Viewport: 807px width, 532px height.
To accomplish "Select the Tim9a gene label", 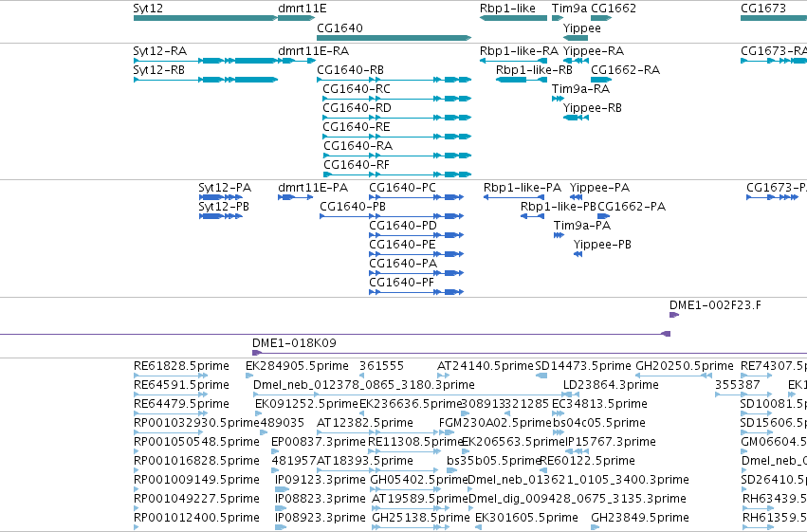I will click(x=569, y=9).
